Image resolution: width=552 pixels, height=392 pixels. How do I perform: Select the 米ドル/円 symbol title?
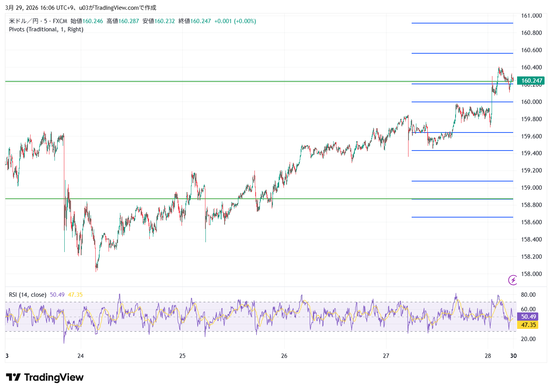pos(24,21)
